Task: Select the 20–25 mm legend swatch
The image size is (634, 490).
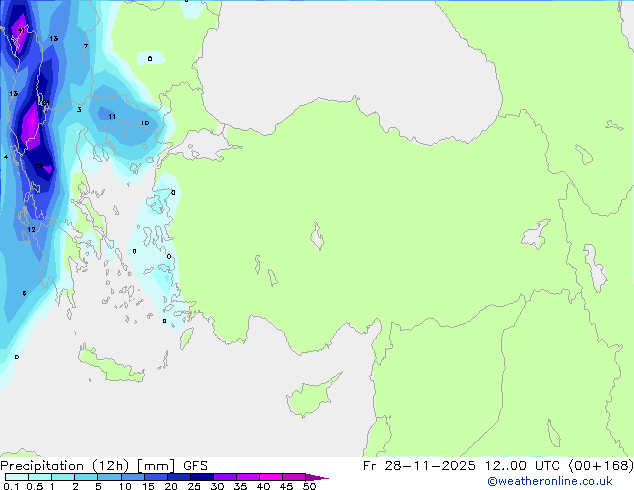Action: [x=178, y=477]
